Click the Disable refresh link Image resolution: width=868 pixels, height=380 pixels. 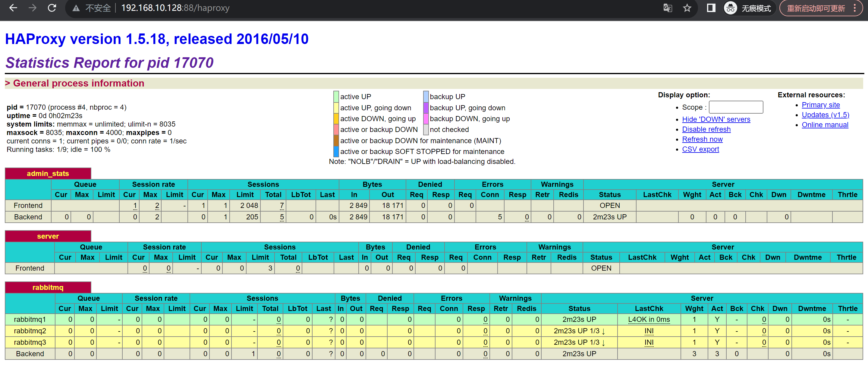(706, 129)
